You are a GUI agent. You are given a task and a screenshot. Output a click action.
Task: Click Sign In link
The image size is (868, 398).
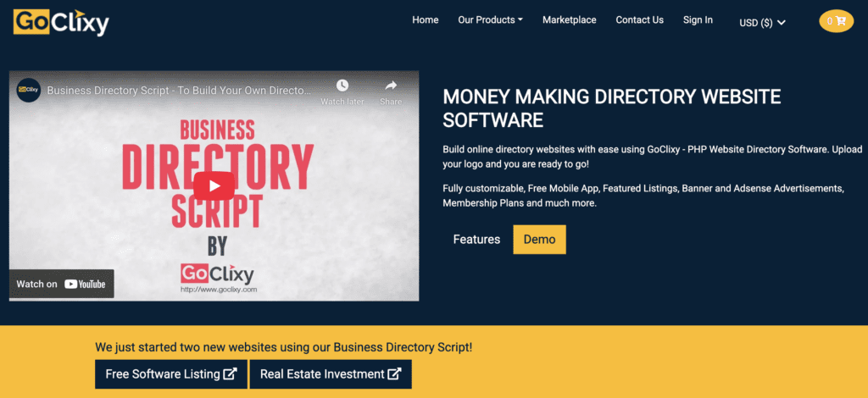pyautogui.click(x=698, y=20)
